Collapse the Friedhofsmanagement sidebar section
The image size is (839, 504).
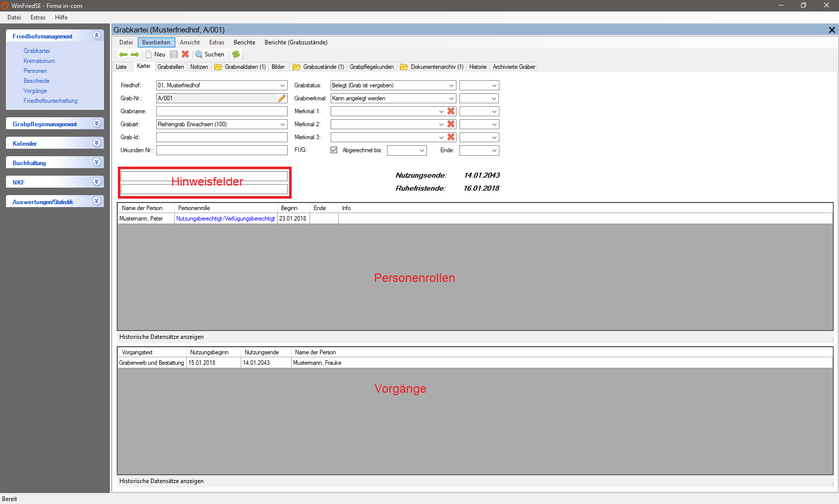point(97,35)
